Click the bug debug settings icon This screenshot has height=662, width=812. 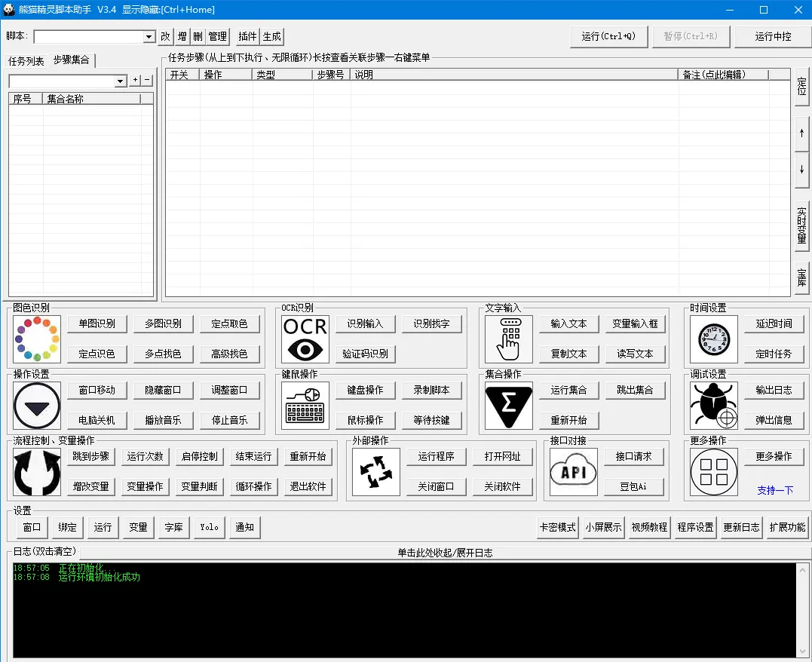(x=713, y=406)
